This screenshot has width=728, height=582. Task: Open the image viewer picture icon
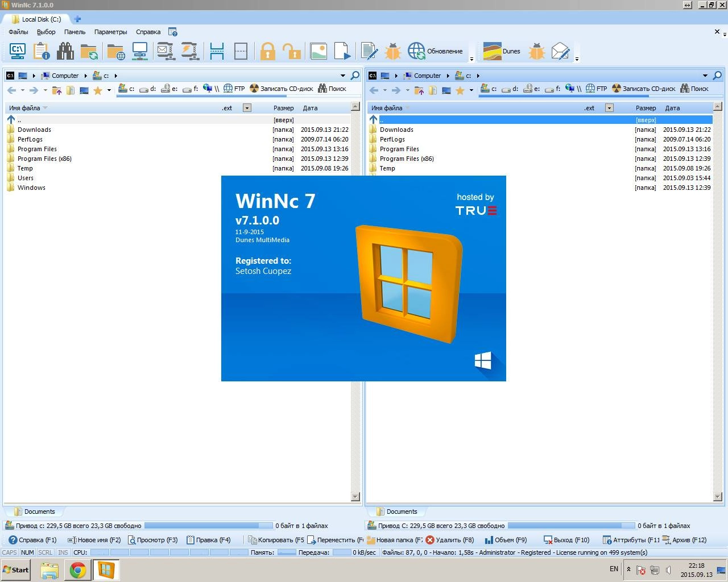click(318, 51)
